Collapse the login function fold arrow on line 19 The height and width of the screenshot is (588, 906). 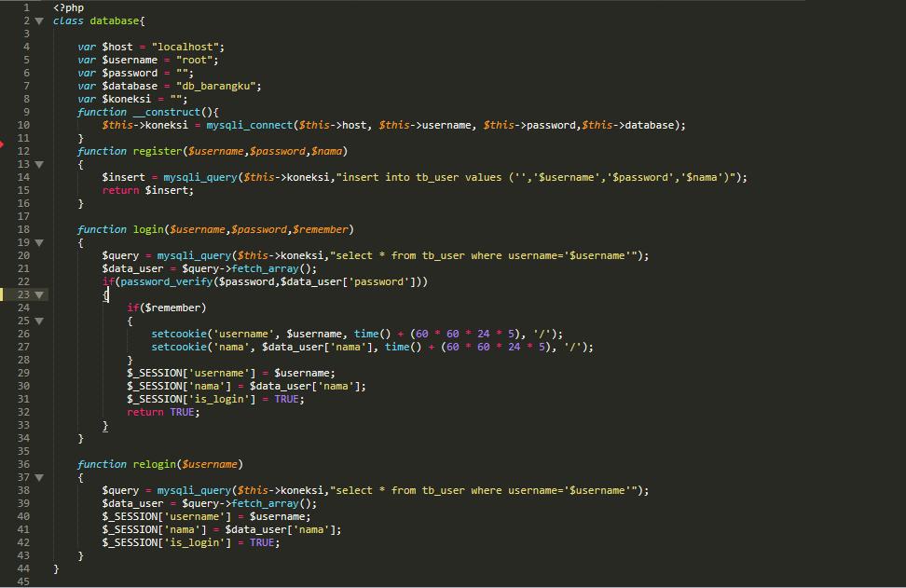[39, 242]
